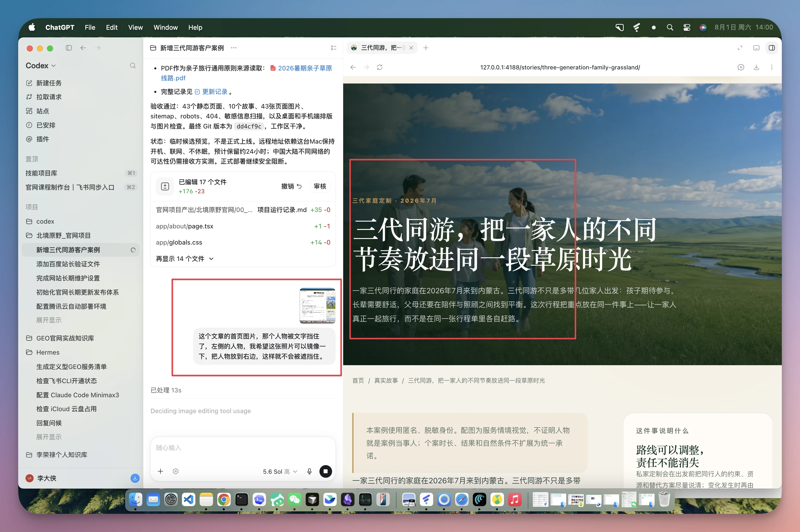Select the task 完成网站长期维护设置
The height and width of the screenshot is (532, 800).
[68, 278]
